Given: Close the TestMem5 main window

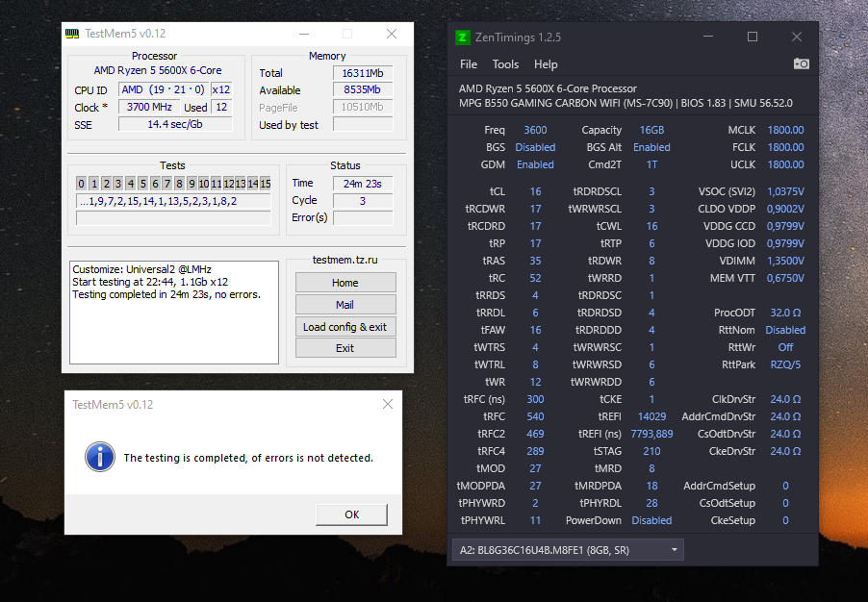Looking at the screenshot, I should (392, 34).
